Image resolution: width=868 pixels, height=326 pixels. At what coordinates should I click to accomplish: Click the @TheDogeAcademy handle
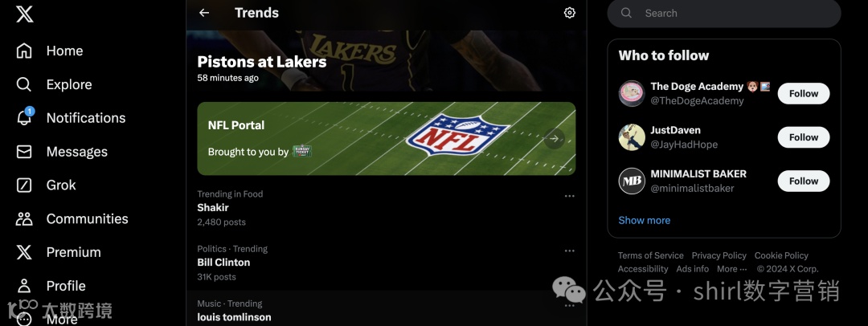click(697, 101)
